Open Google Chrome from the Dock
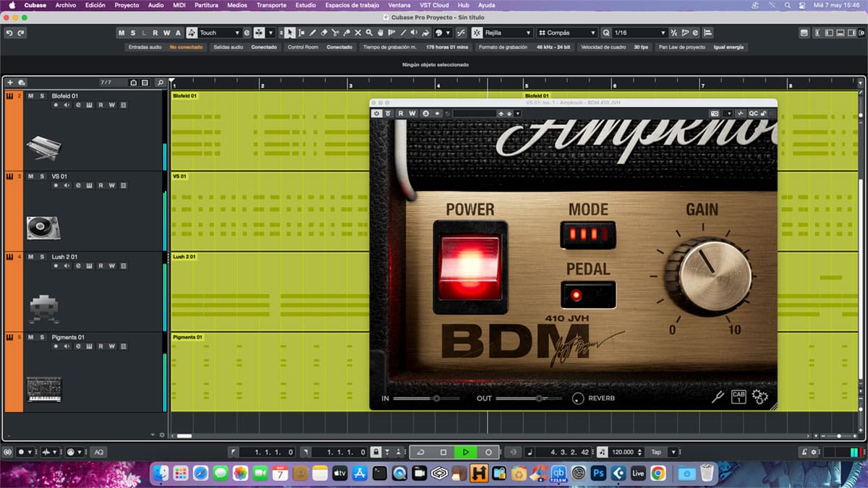This screenshot has width=868, height=488. 658,474
